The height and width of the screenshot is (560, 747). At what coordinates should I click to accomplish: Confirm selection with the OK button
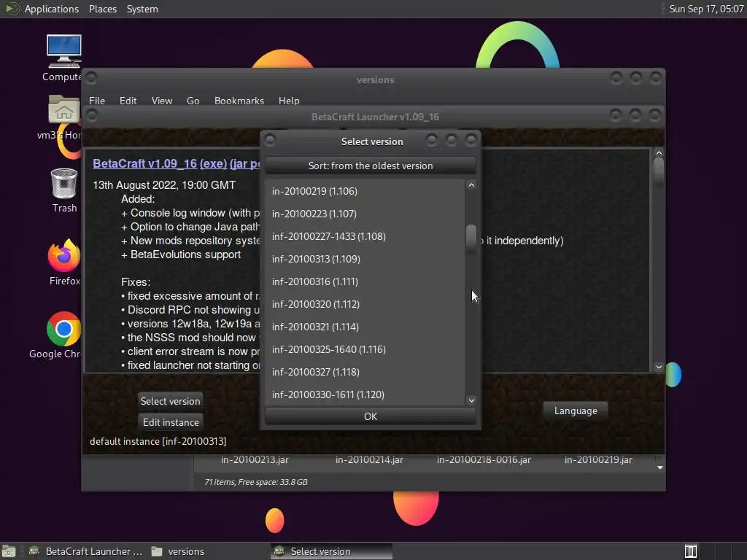[x=370, y=416]
